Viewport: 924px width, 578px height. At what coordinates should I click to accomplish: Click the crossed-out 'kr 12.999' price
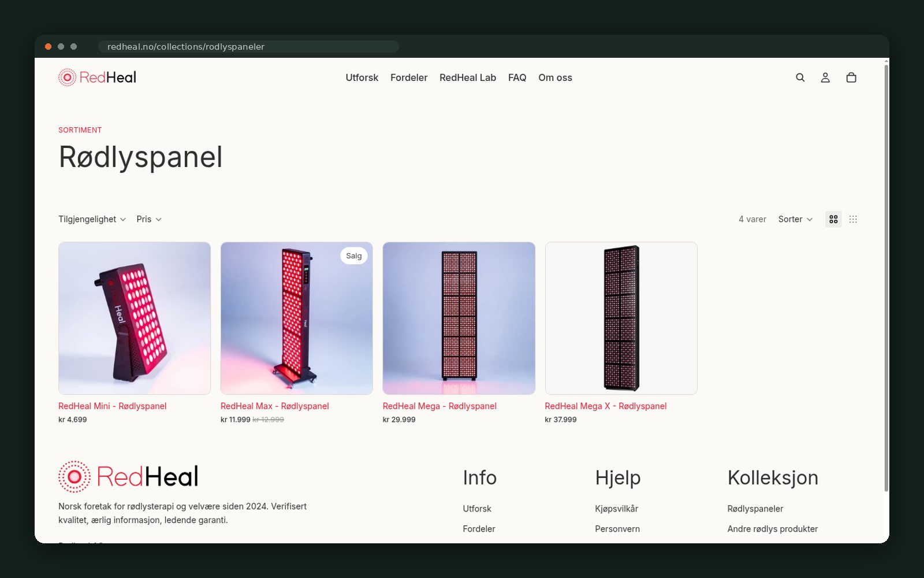[268, 420]
